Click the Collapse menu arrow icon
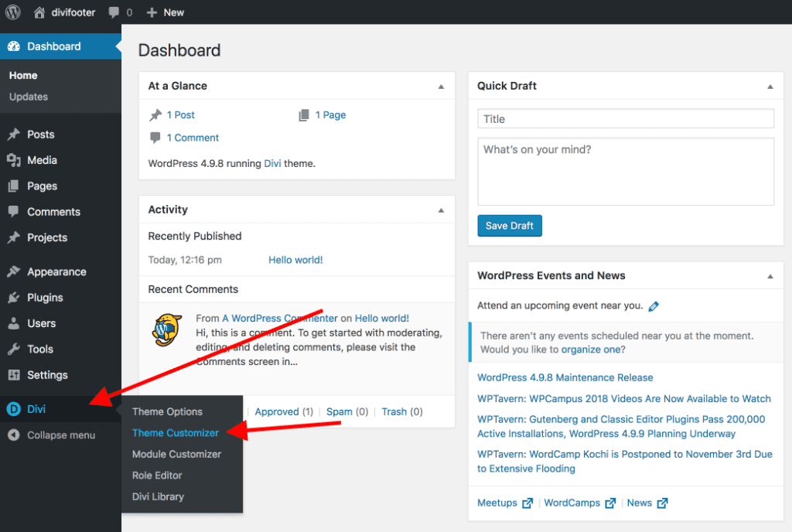The height and width of the screenshot is (532, 792). [14, 435]
